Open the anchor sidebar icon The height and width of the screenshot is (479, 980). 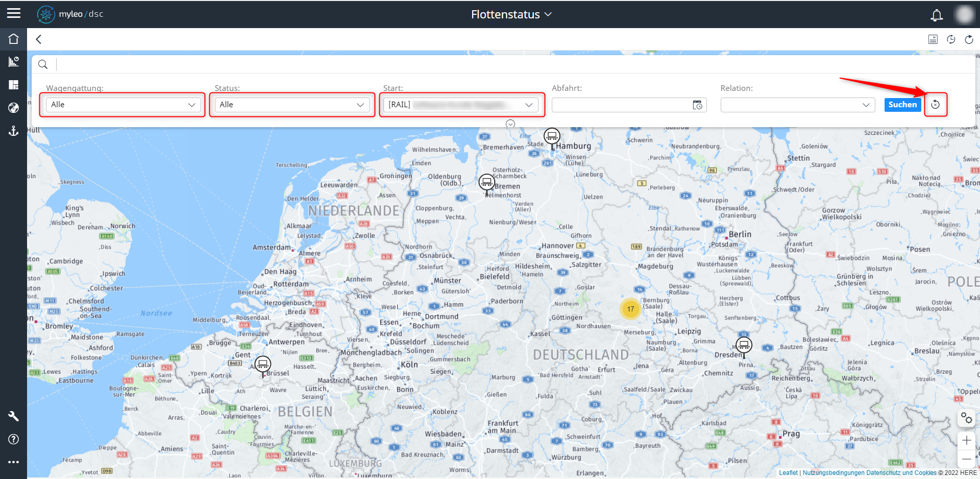(x=14, y=131)
